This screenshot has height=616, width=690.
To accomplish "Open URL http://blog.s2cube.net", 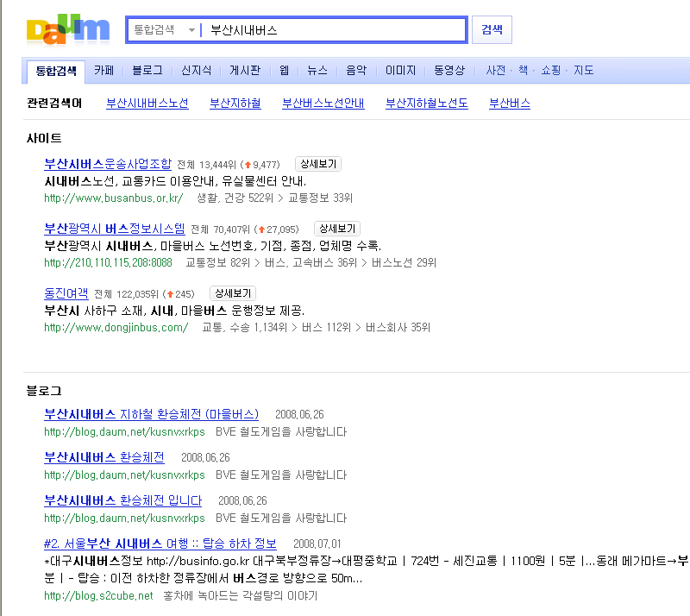I will click(x=98, y=596).
